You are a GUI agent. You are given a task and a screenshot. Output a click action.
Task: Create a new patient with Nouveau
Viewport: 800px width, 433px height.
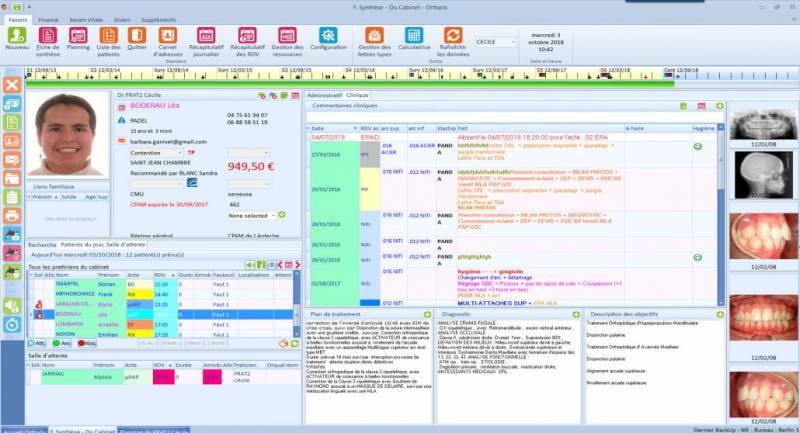[17, 40]
